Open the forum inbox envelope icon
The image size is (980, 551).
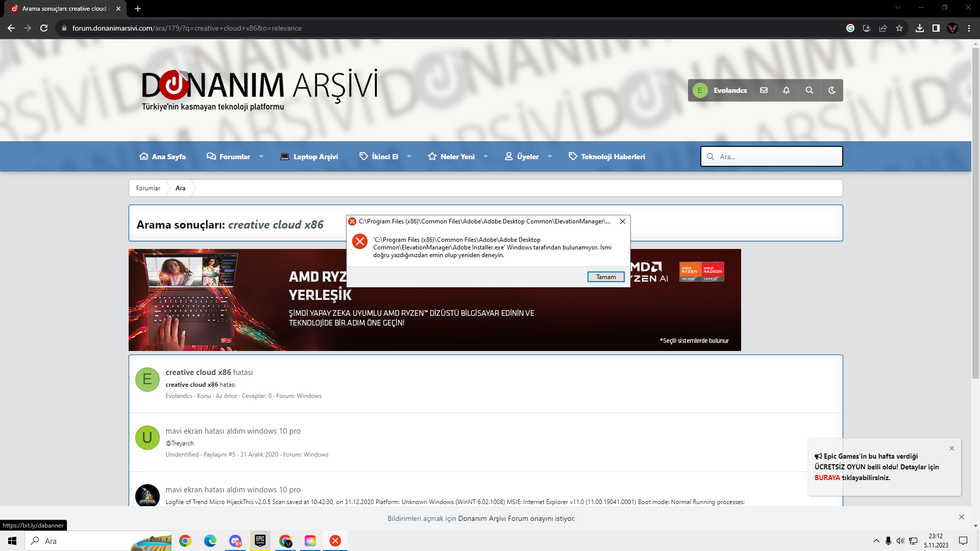click(764, 90)
